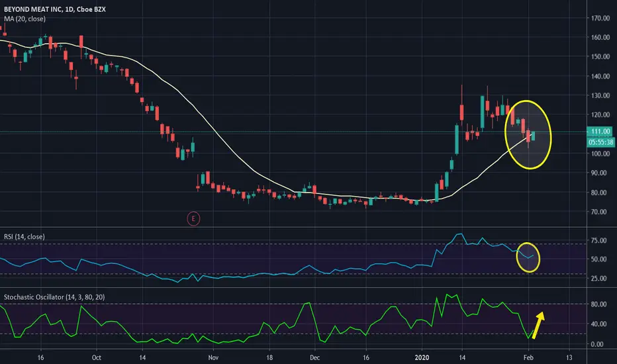Click the 130.00 price axis label
Screen dimensions: 617x364
click(x=600, y=95)
